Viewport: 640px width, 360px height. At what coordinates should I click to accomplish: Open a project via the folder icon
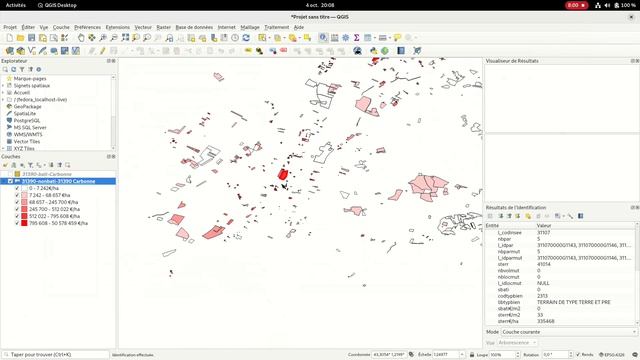pos(20,38)
